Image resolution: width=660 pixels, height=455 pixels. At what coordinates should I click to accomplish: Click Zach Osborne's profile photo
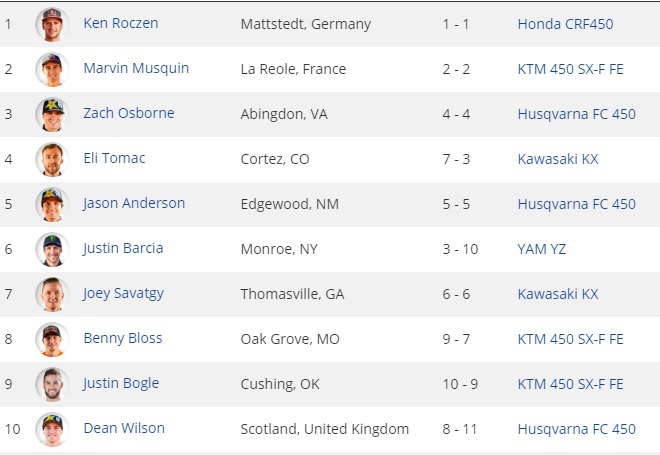point(51,114)
